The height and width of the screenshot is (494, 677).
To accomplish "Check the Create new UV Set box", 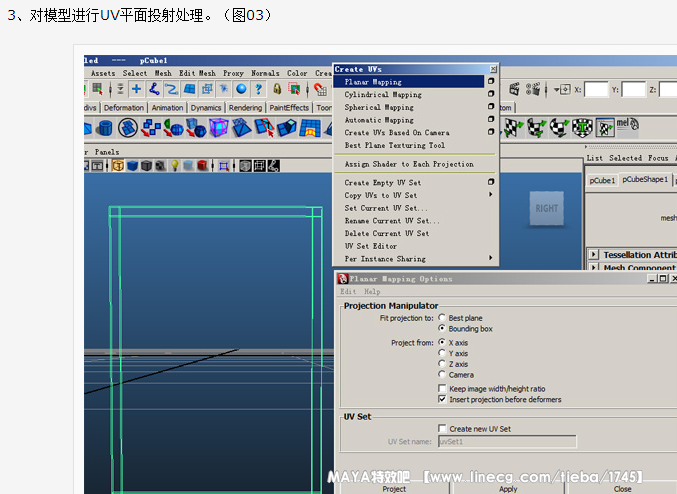I will (x=442, y=429).
